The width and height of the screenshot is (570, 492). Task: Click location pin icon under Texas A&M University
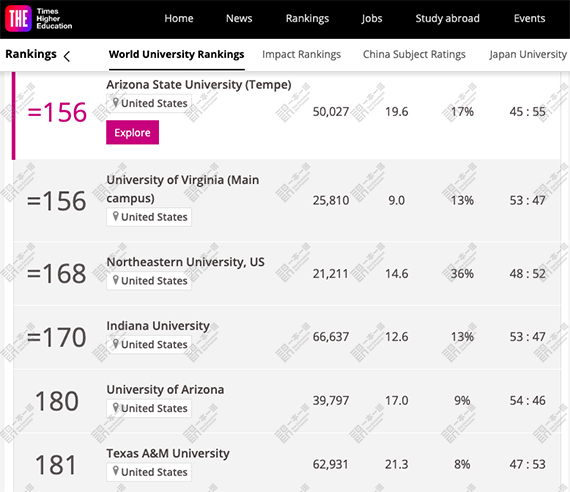[116, 472]
